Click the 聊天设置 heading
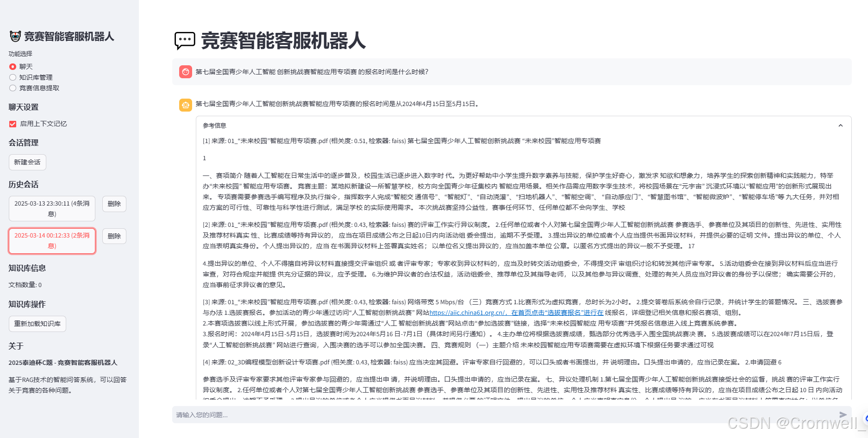 tap(24, 107)
